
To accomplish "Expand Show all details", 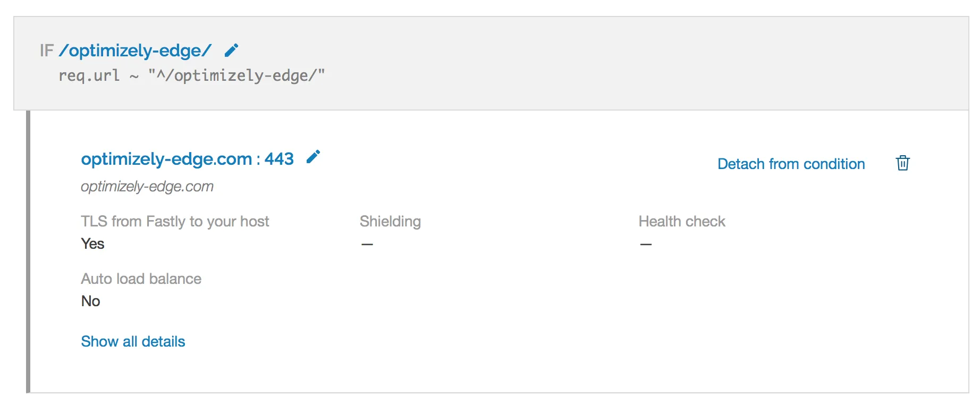I will (133, 341).
